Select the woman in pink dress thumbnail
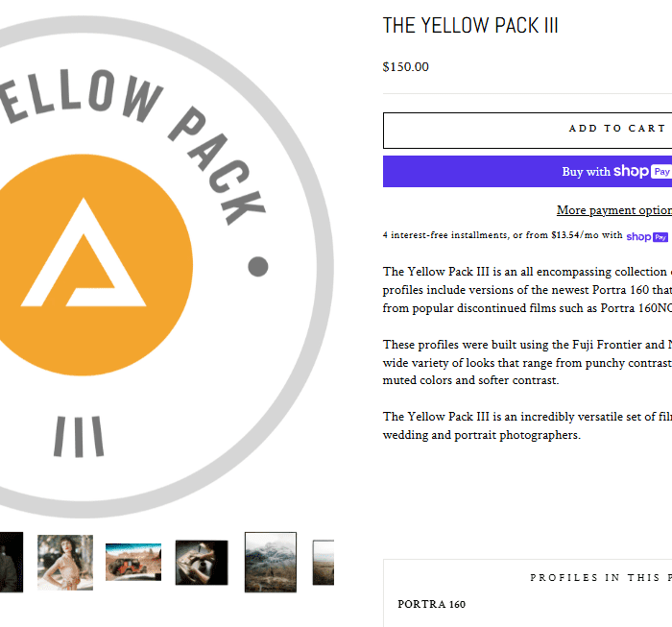Image resolution: width=672 pixels, height=627 pixels. (x=65, y=562)
